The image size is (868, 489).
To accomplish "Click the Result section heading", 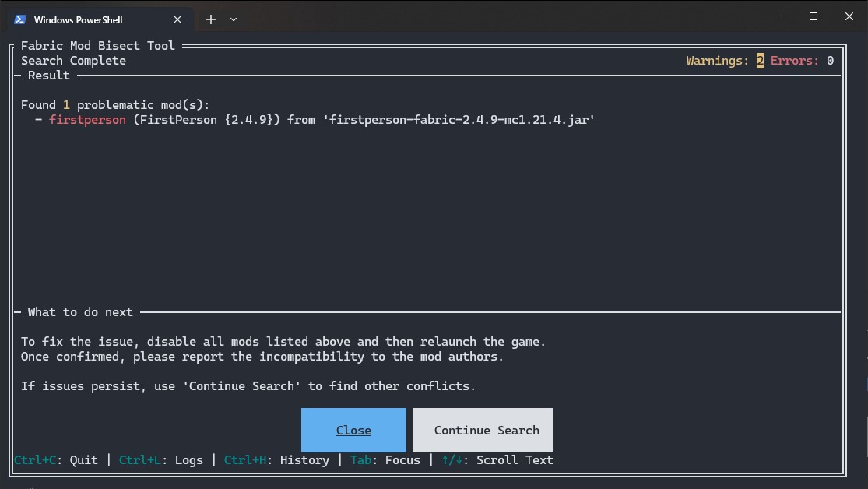I will (49, 76).
